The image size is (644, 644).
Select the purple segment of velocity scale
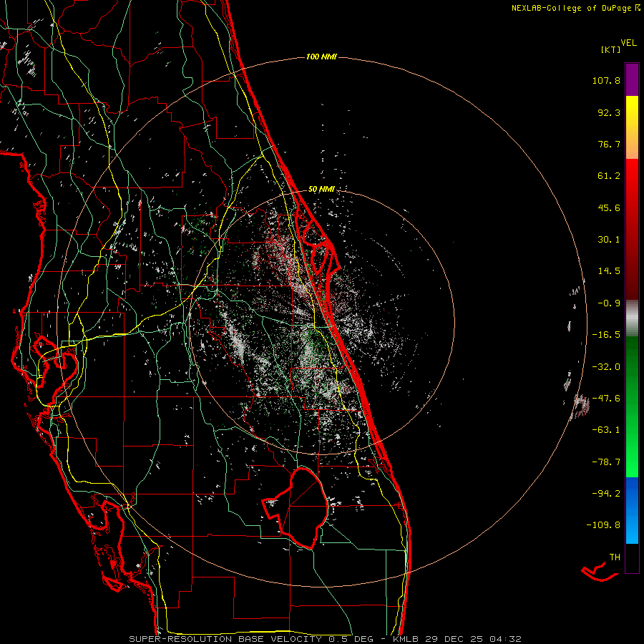[x=632, y=79]
